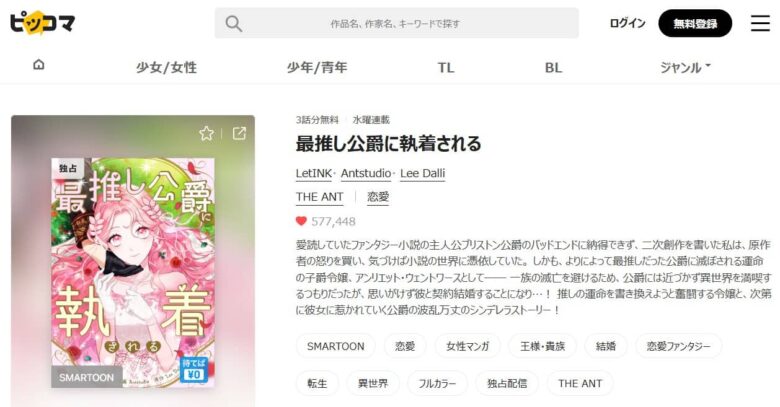Select the 女性マンガ tag chip
780x407 pixels.
(x=468, y=346)
